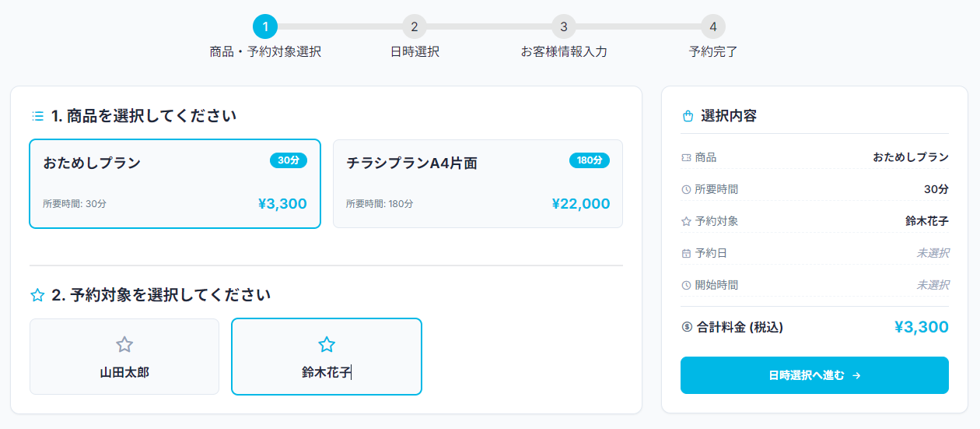Click the clock icon beside 開始時間
This screenshot has width=980, height=429.
(686, 285)
